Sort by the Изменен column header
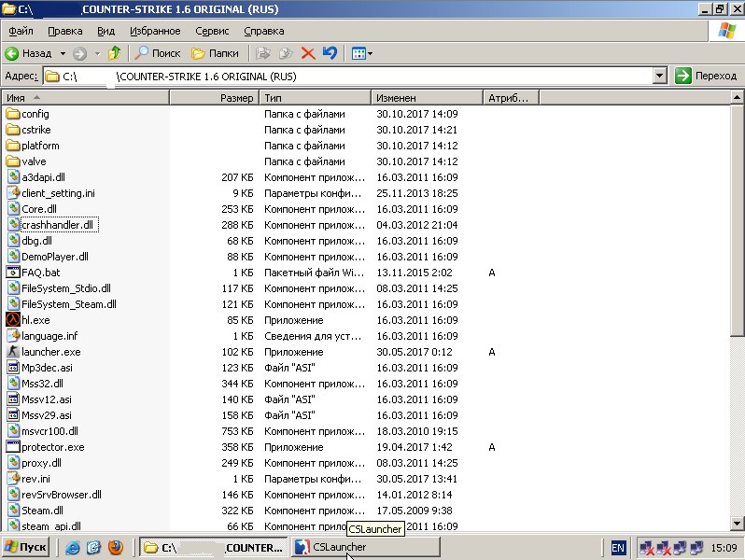 [x=427, y=98]
